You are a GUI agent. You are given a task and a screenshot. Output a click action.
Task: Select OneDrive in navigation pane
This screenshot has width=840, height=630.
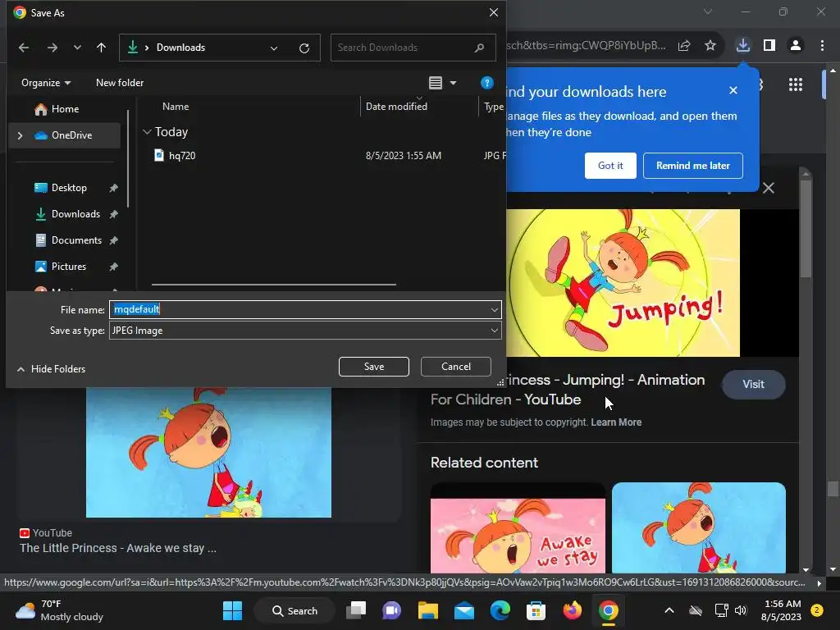pyautogui.click(x=64, y=135)
